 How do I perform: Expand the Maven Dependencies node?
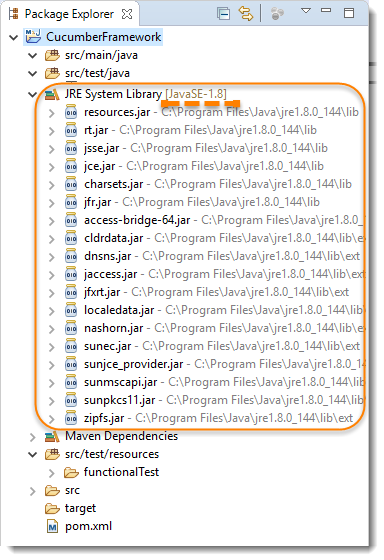point(33,437)
